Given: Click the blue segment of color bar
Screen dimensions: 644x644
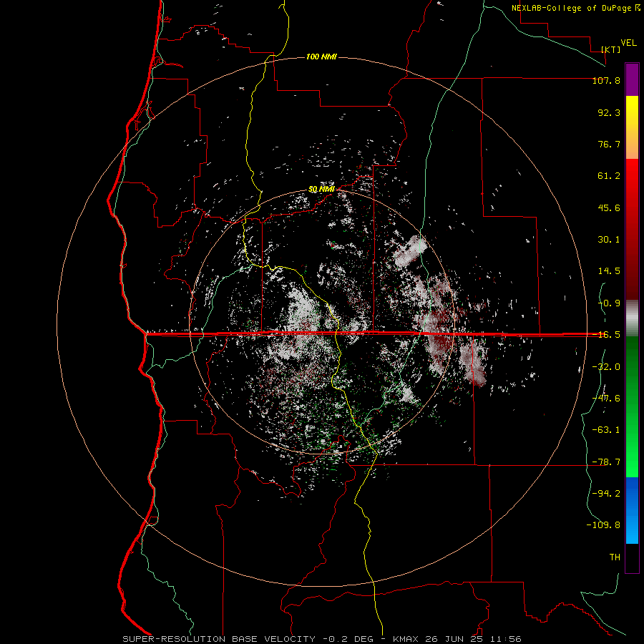Looking at the screenshot, I should click(x=632, y=510).
